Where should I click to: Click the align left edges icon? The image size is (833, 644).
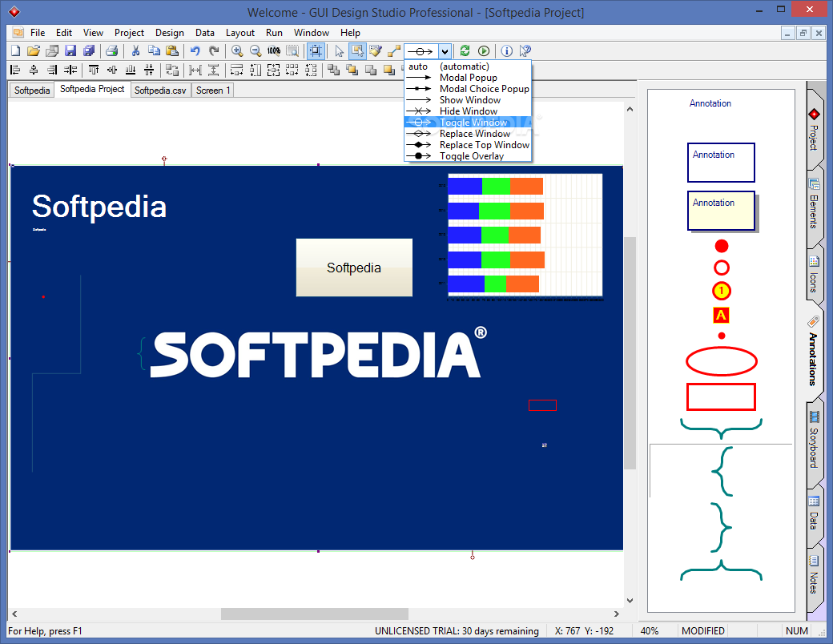pyautogui.click(x=15, y=70)
